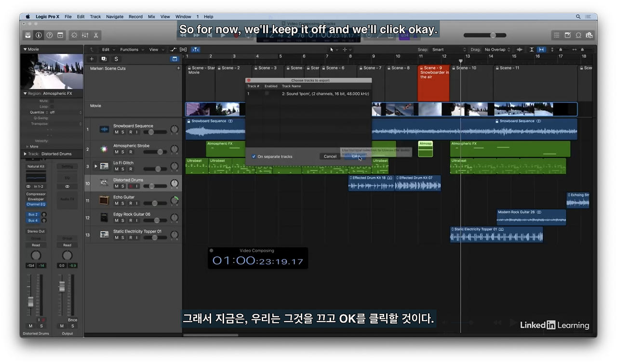Click the Cancel button in export dialog

coord(330,156)
